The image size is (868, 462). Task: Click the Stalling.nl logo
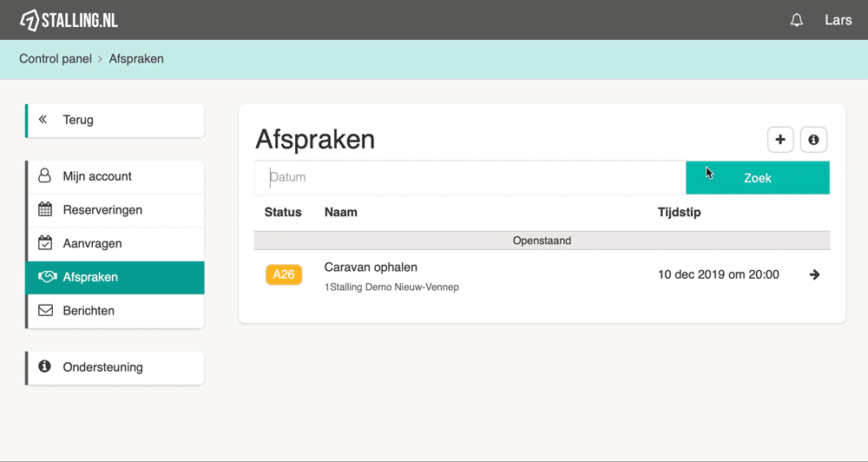pos(69,21)
